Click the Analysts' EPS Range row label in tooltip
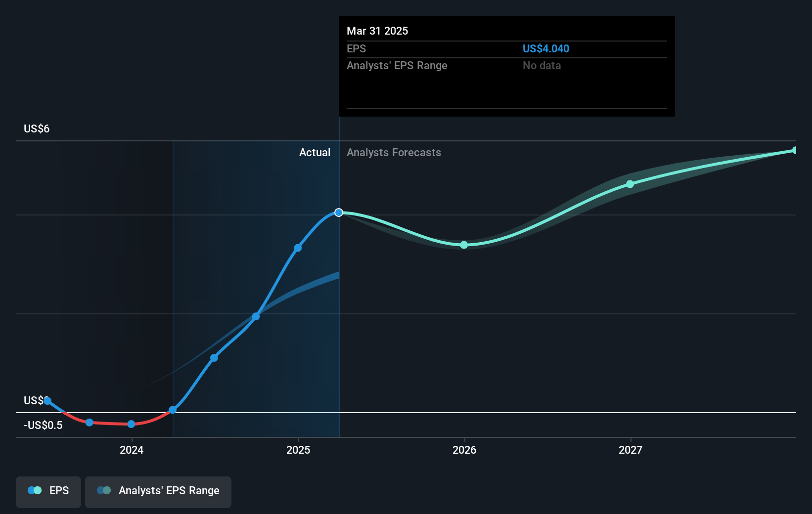Image resolution: width=812 pixels, height=514 pixels. tap(397, 66)
